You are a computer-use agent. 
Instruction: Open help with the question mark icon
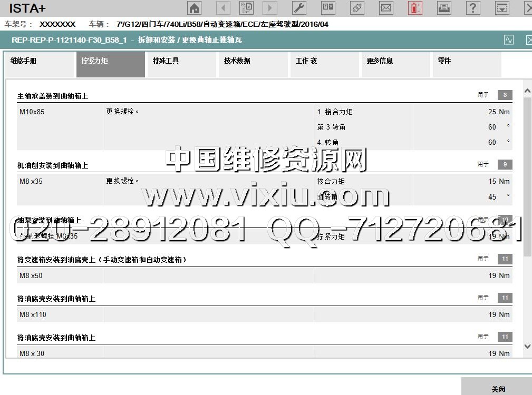pyautogui.click(x=473, y=8)
